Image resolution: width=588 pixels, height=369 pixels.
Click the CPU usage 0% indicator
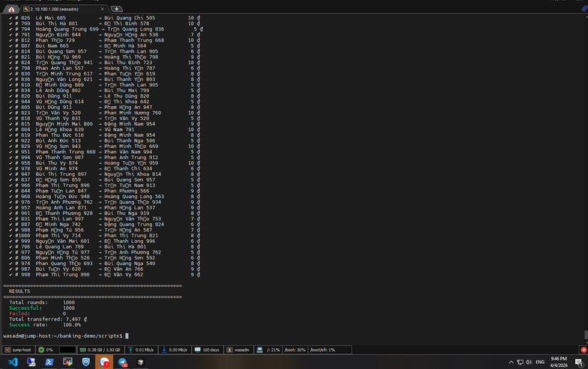46,350
